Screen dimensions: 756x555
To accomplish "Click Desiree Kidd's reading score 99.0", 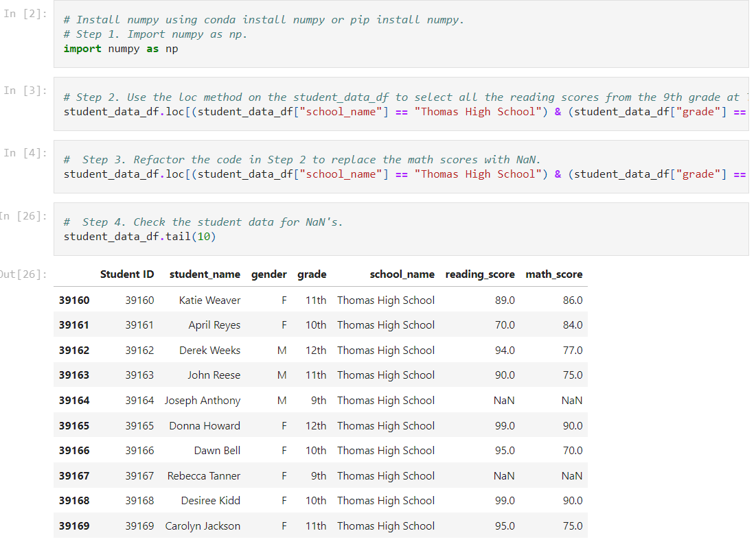I will tap(505, 501).
